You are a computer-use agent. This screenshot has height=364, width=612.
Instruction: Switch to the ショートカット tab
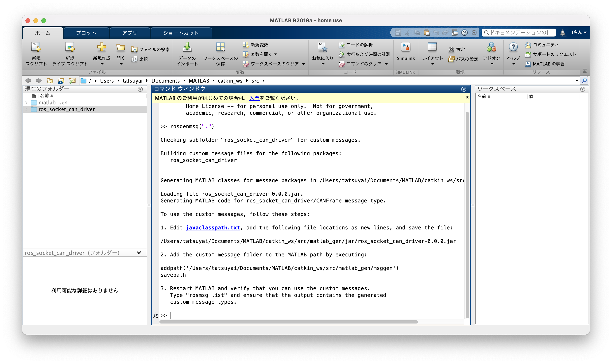tap(181, 33)
